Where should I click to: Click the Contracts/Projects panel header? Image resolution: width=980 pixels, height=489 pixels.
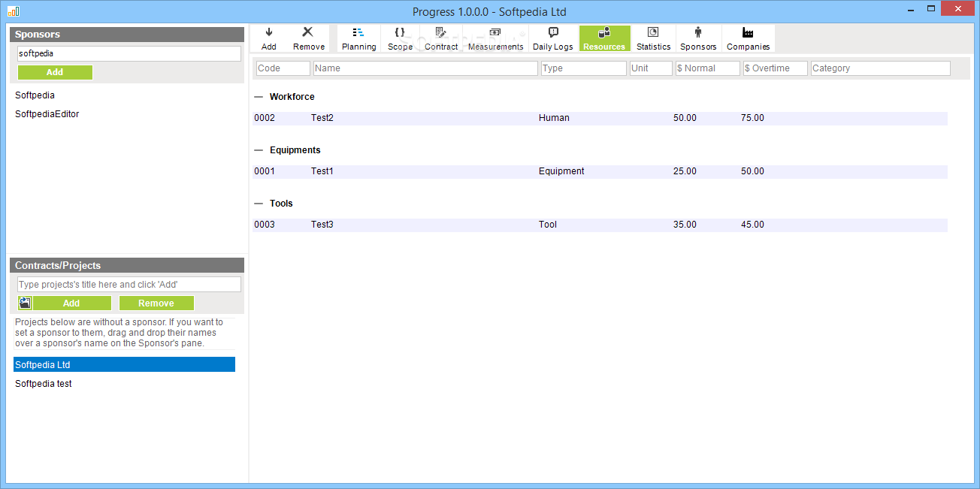tap(127, 265)
